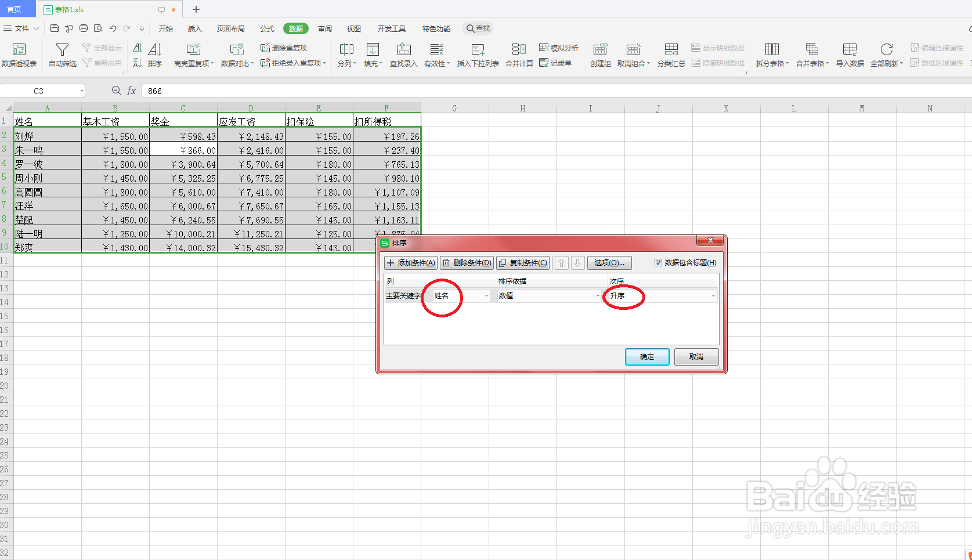Click 删除重复项 remove duplicates
The image size is (972, 560).
click(x=284, y=48)
